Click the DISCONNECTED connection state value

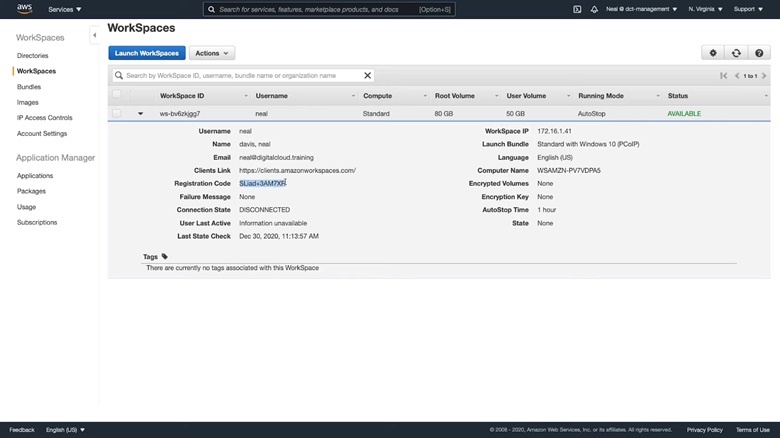(264, 210)
